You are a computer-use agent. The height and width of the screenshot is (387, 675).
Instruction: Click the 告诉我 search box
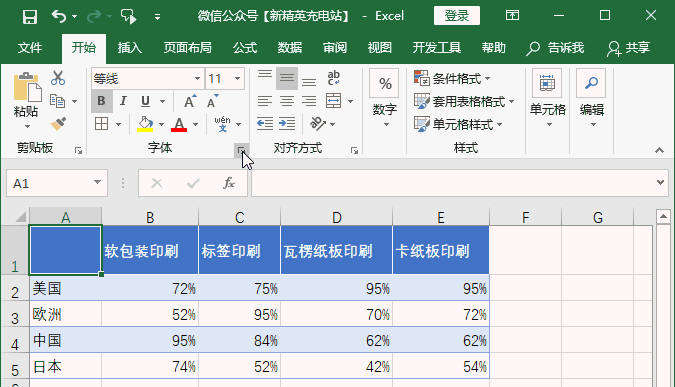coord(555,47)
